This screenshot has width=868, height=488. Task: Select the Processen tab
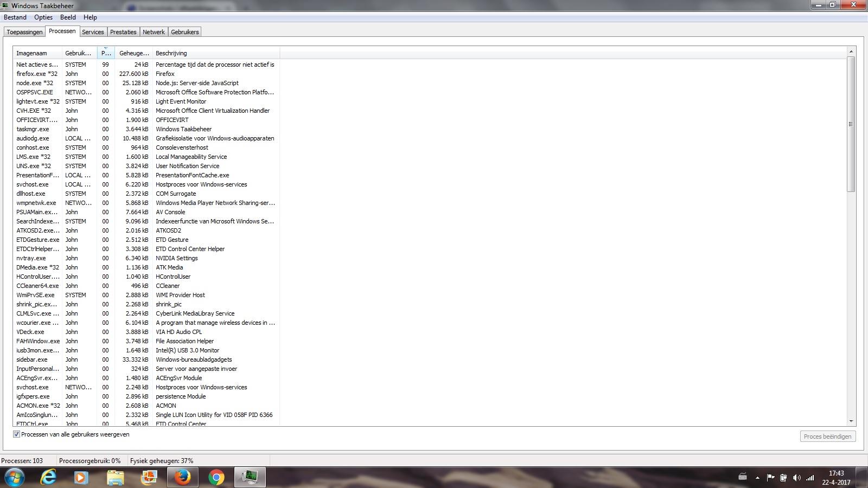click(x=62, y=31)
